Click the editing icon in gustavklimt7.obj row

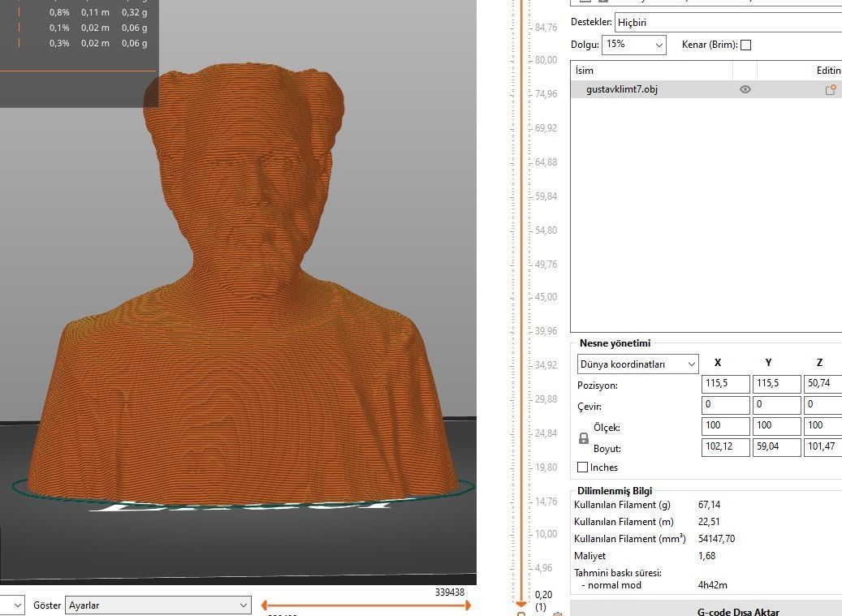click(831, 89)
